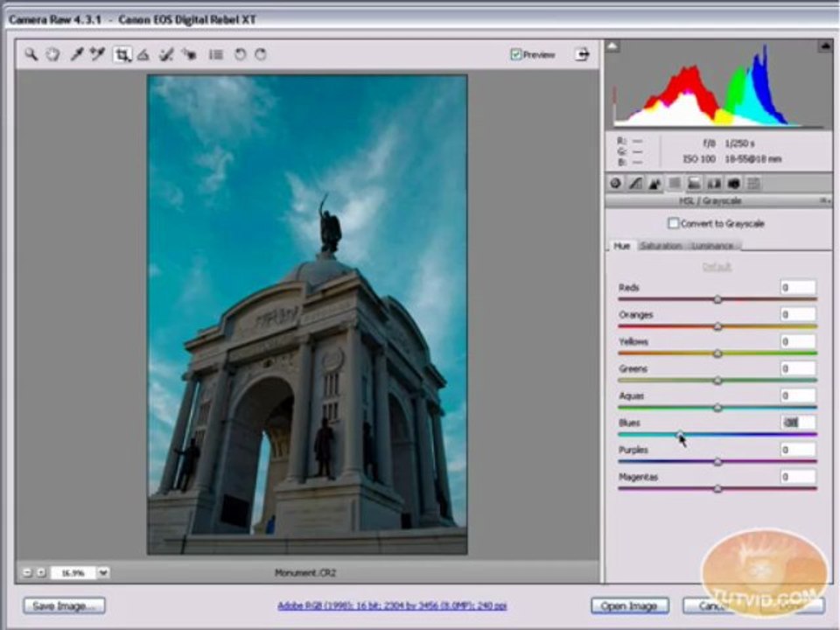The width and height of the screenshot is (840, 630).
Task: Open the Split Toning panel
Action: [694, 184]
